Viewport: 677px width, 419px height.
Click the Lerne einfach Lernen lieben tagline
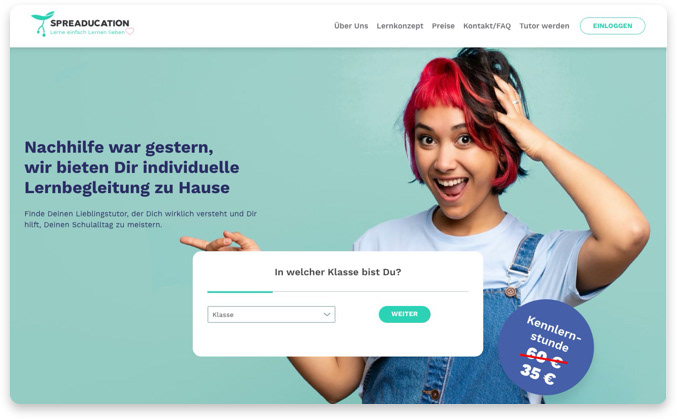coord(88,32)
